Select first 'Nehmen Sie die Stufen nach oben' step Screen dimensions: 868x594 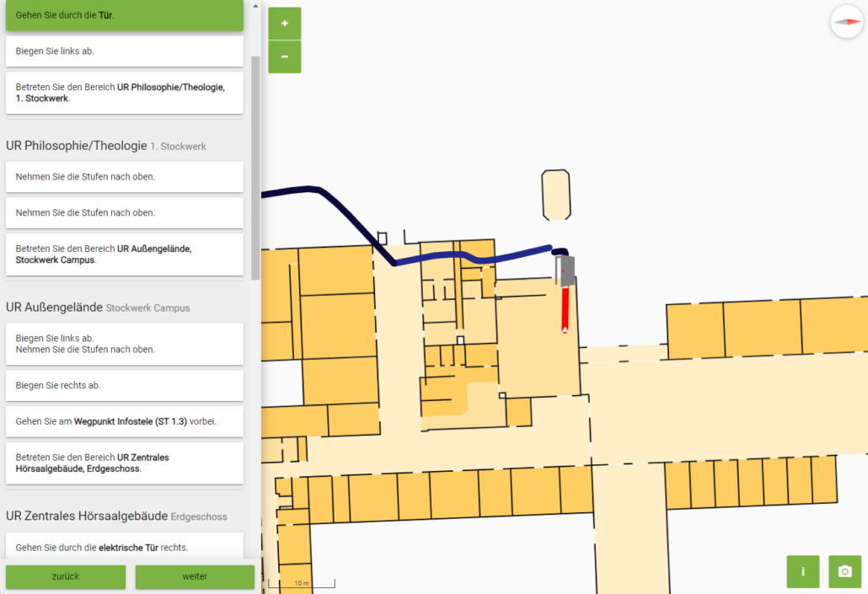click(x=125, y=177)
